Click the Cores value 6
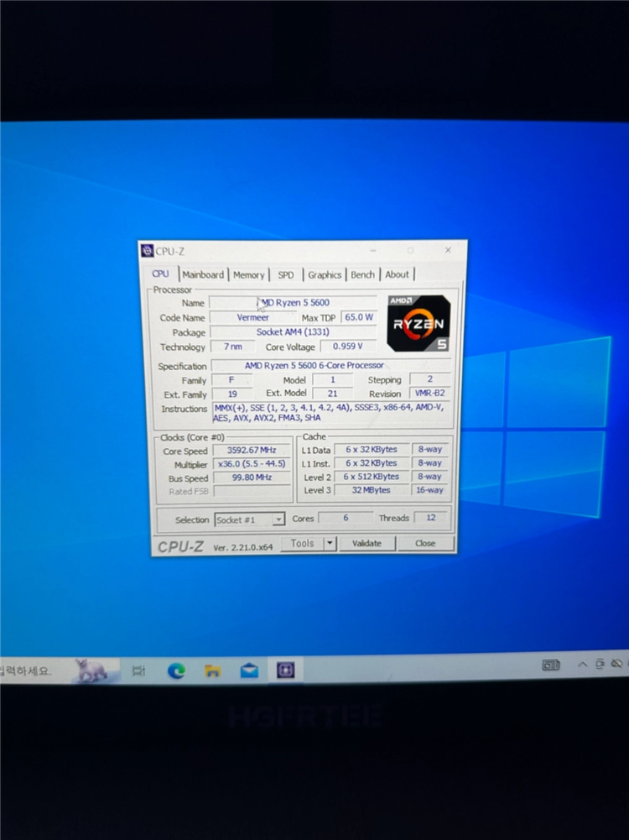The height and width of the screenshot is (840, 629). pyautogui.click(x=346, y=518)
